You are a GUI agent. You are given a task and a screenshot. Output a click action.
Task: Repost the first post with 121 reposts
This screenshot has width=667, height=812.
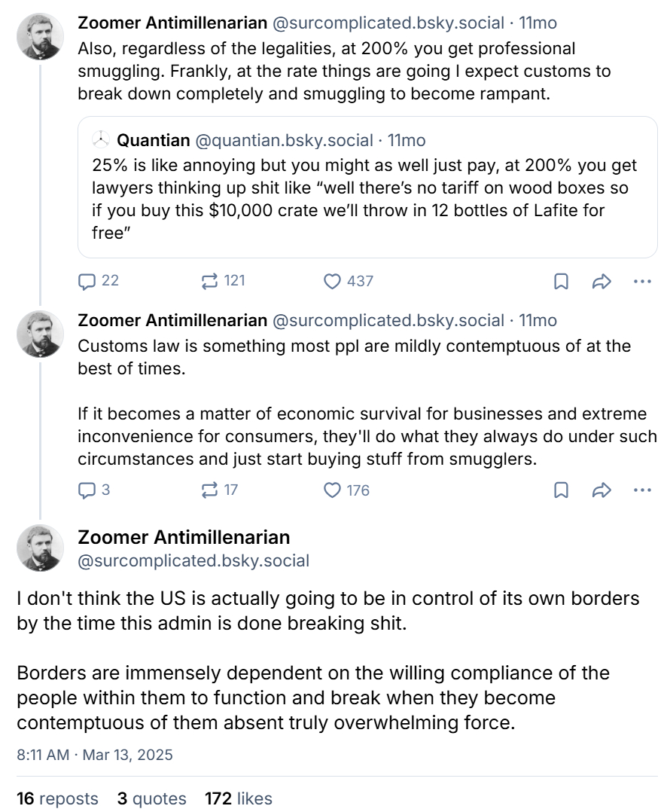(210, 281)
